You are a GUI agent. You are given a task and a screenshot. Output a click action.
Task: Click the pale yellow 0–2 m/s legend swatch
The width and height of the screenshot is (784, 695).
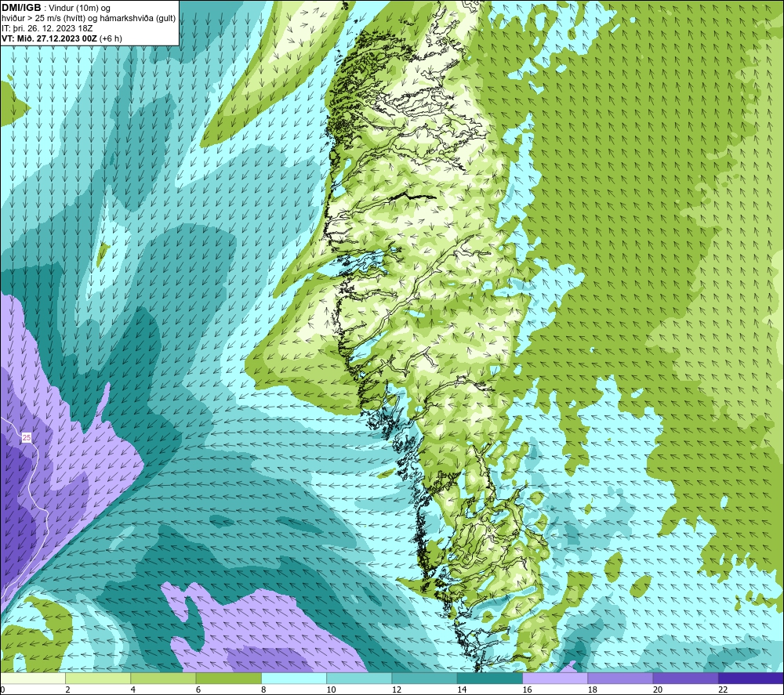[x=33, y=678]
